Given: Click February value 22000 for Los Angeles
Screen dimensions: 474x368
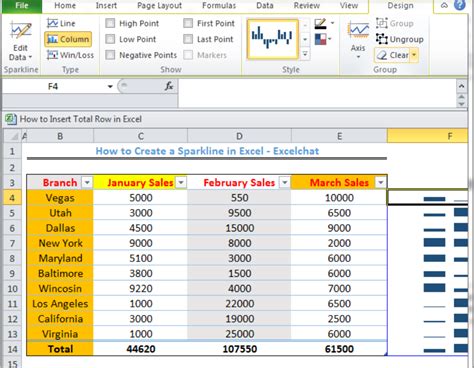Looking at the screenshot, I should pos(239,304).
